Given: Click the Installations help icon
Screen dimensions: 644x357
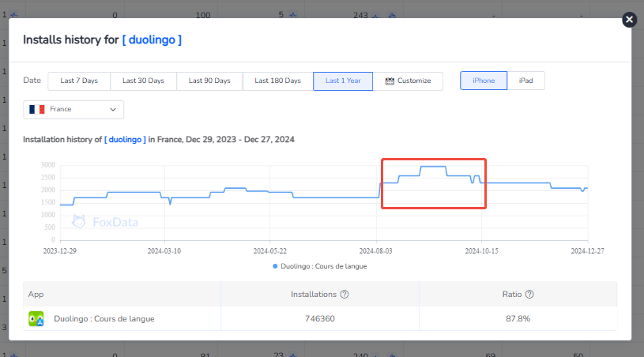Looking at the screenshot, I should (345, 295).
